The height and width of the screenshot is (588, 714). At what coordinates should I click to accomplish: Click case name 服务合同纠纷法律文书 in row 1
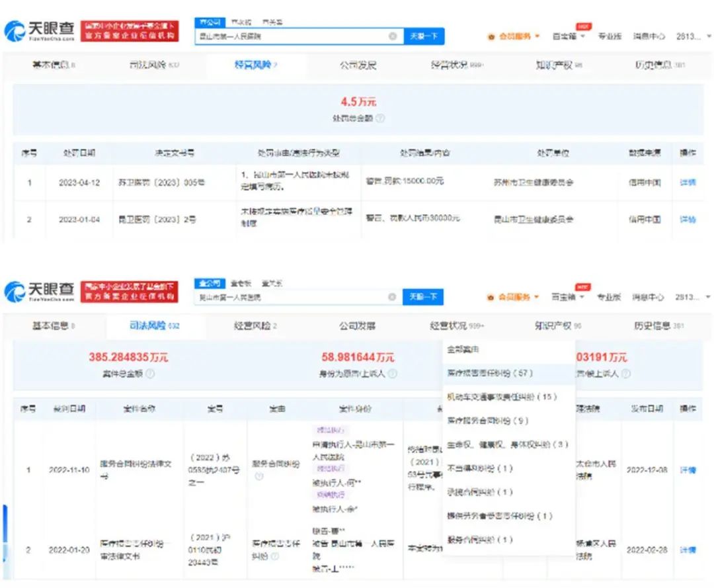point(136,470)
